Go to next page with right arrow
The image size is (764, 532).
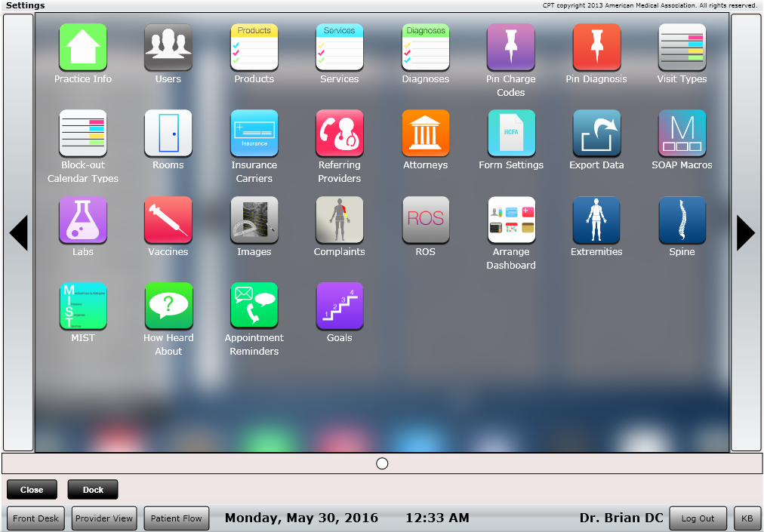[x=745, y=232]
